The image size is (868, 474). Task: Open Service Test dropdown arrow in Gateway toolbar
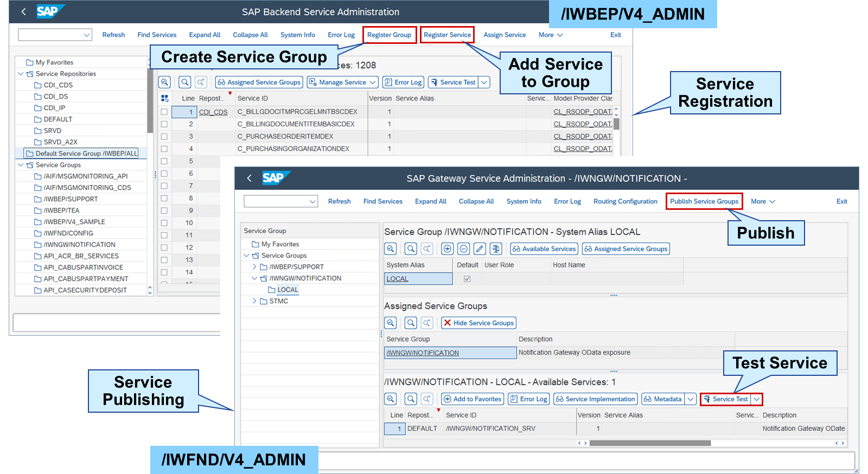(x=757, y=399)
